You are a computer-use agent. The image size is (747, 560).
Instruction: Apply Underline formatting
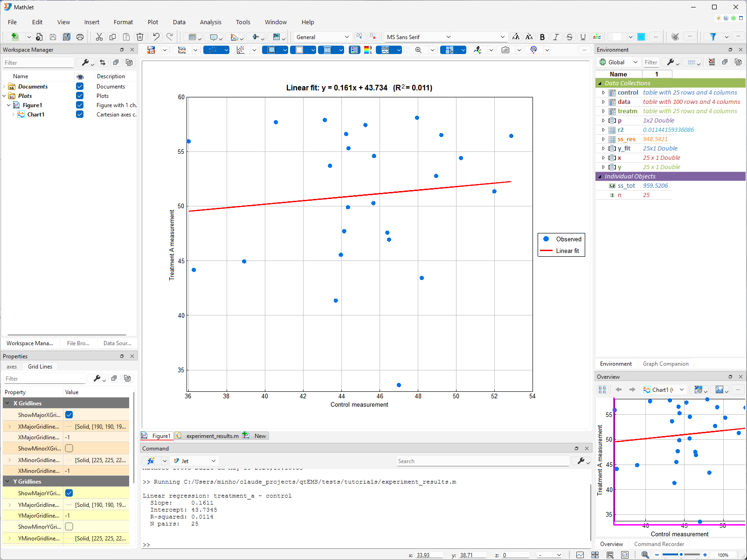pos(583,37)
